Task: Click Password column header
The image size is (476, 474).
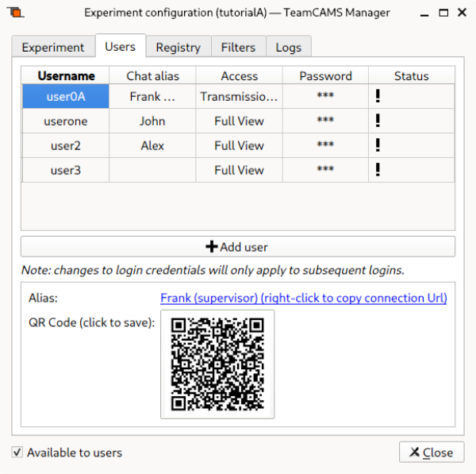Action: 325,75
